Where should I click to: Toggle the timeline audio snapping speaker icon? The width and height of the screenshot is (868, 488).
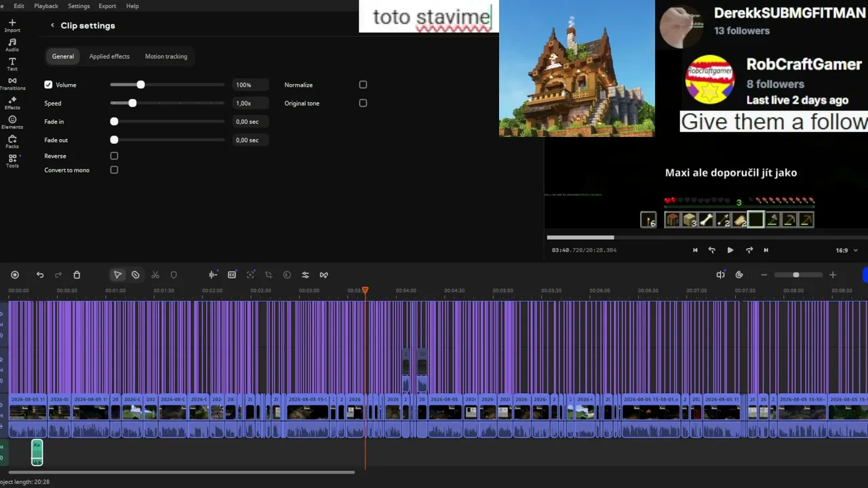(720, 274)
